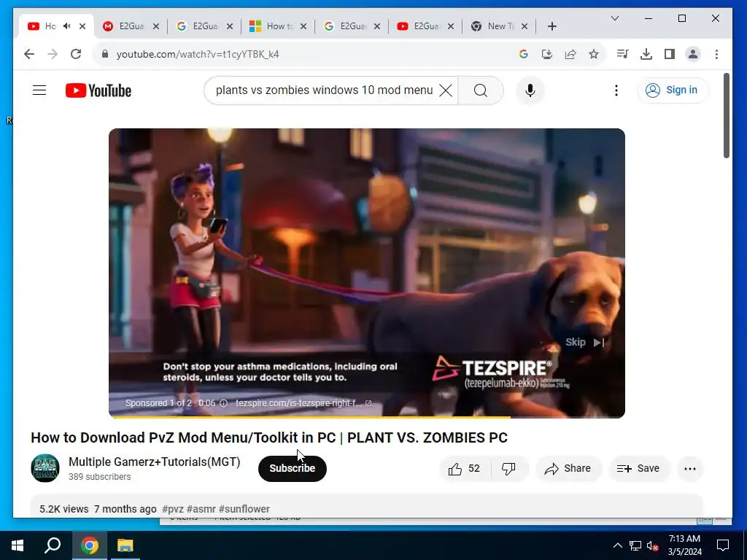Share the PvZ mod menu video

click(x=568, y=469)
